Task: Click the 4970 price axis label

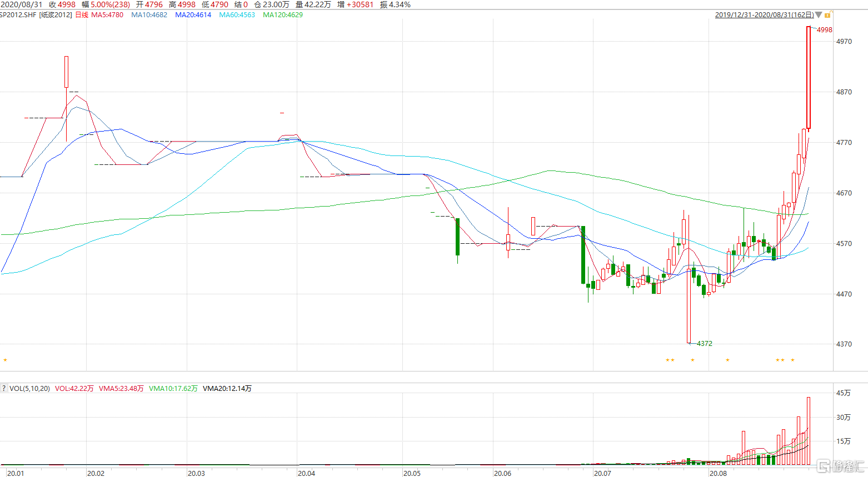Action: pos(844,41)
